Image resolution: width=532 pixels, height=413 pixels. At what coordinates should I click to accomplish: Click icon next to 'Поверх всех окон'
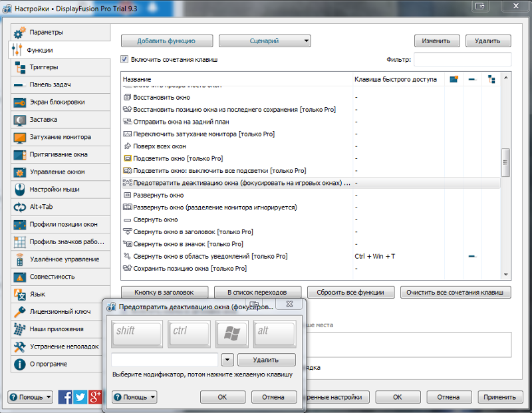pyautogui.click(x=128, y=146)
